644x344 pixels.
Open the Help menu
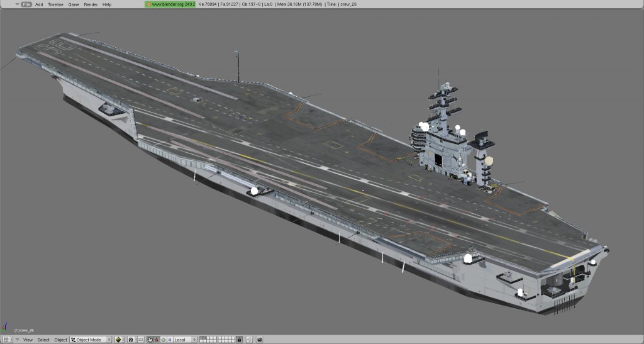[107, 4]
